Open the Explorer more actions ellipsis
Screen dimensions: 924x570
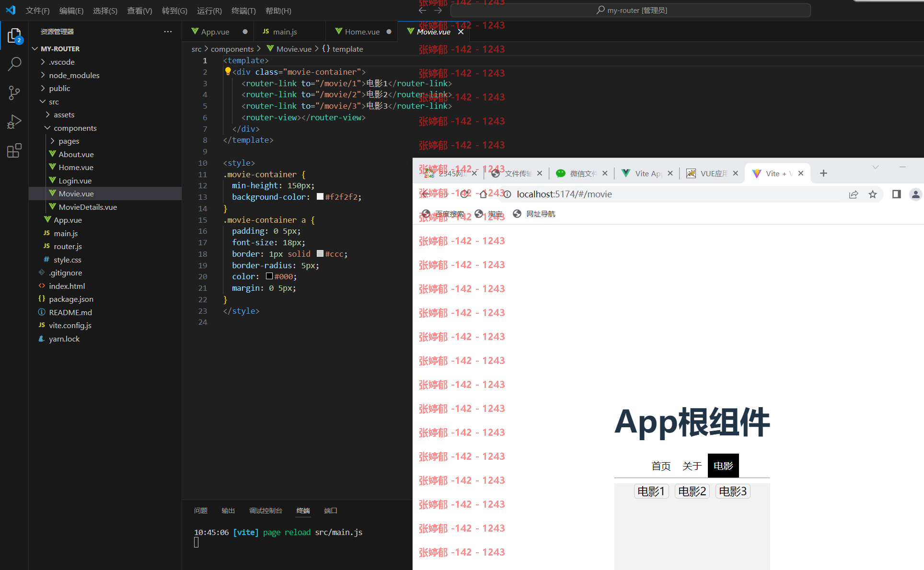tap(168, 32)
